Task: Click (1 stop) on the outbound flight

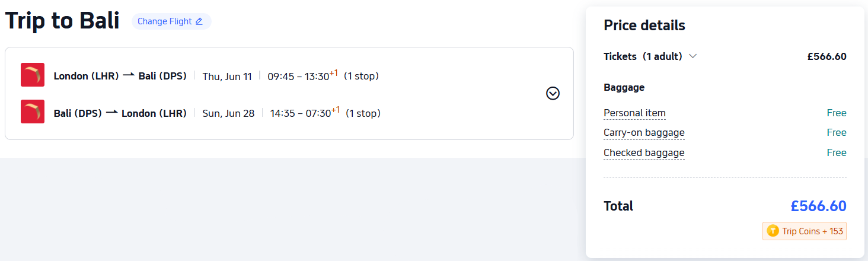Action: [x=361, y=76]
